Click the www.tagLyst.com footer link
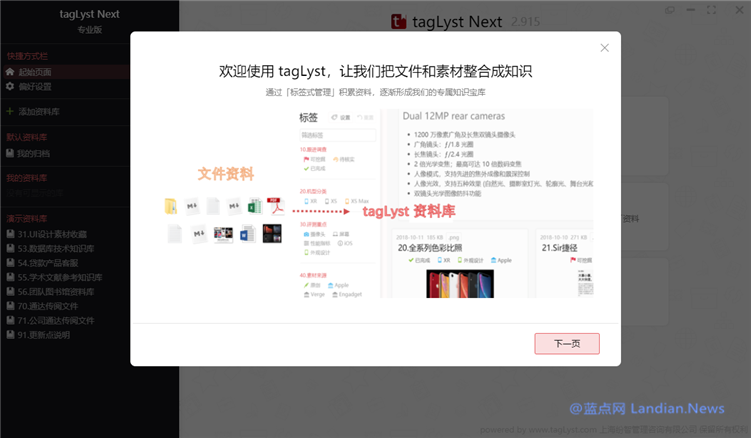 pyautogui.click(x=563, y=429)
